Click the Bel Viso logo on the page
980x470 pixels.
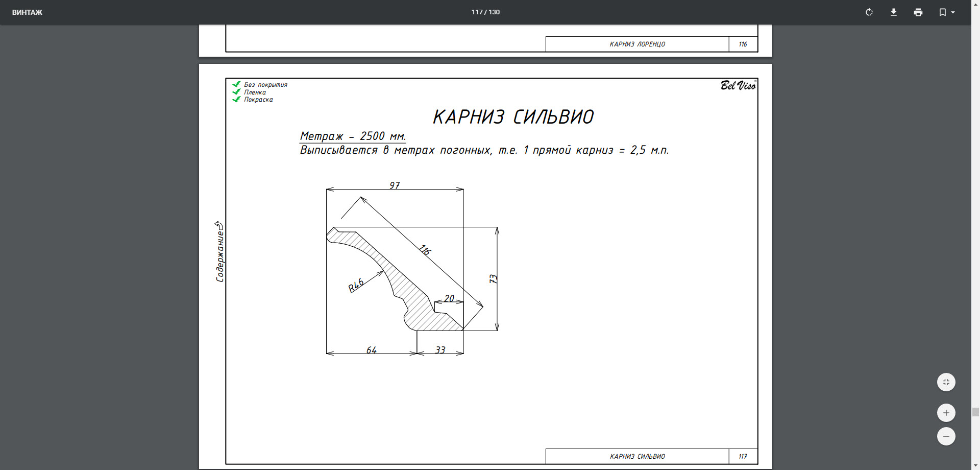tap(739, 85)
